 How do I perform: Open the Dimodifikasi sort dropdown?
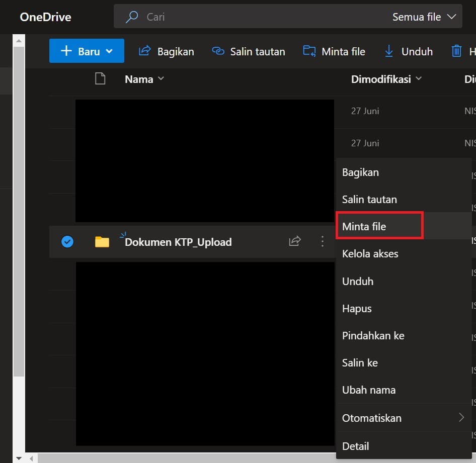tap(386, 79)
